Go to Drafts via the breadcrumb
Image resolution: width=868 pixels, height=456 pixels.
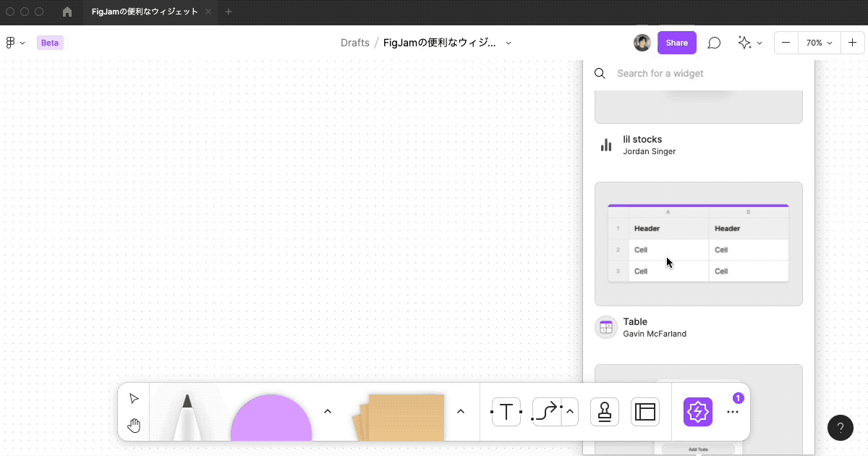(x=355, y=43)
